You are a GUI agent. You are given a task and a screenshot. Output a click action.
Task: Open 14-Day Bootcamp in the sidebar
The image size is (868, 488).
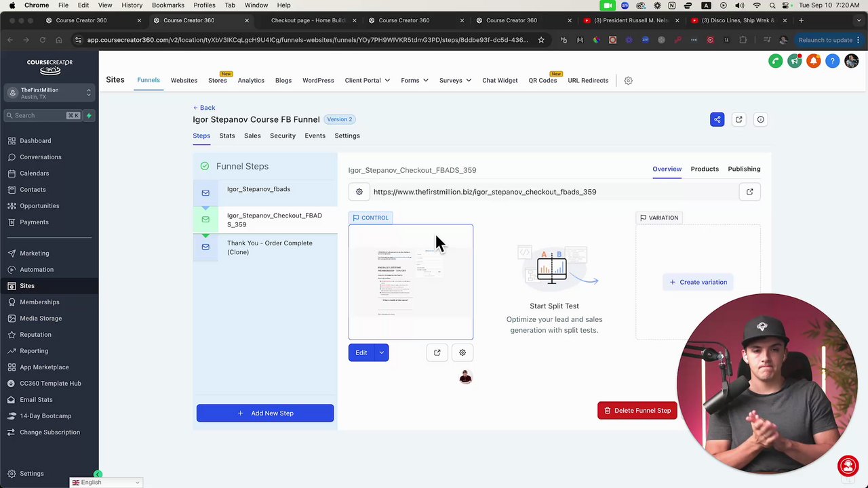point(45,415)
